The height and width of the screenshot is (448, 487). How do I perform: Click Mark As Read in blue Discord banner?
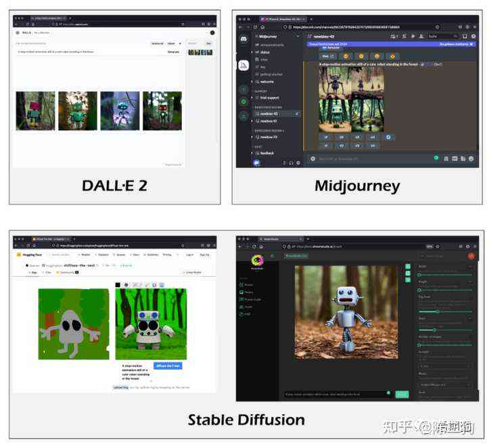456,44
